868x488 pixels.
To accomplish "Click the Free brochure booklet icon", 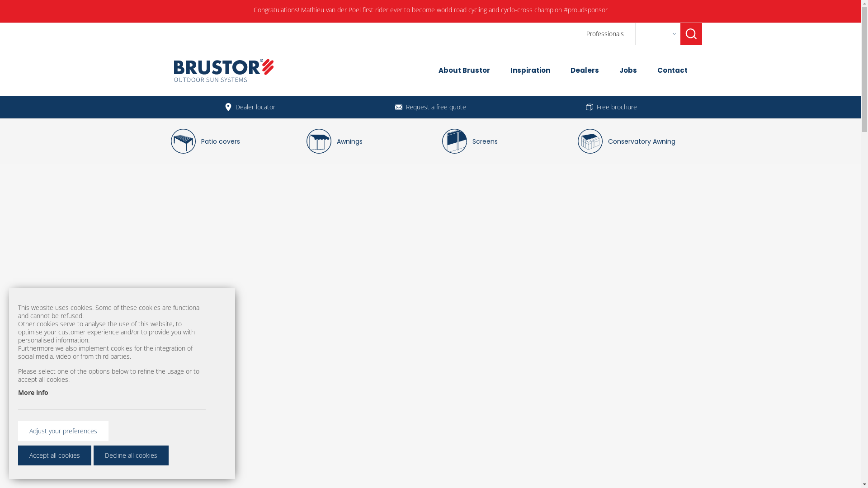I will point(589,107).
